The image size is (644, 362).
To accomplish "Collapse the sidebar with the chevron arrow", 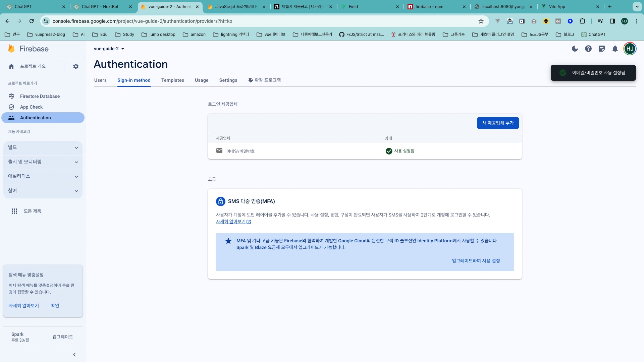I will (74, 355).
